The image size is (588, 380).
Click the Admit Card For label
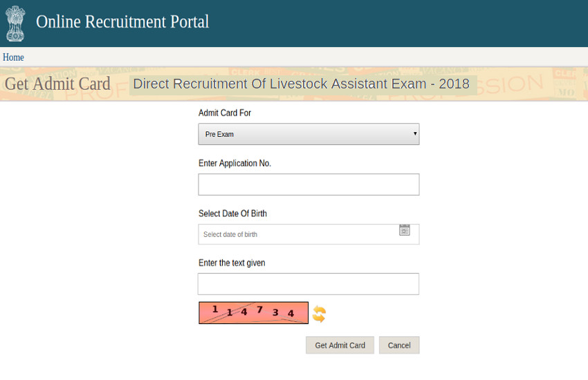point(225,113)
